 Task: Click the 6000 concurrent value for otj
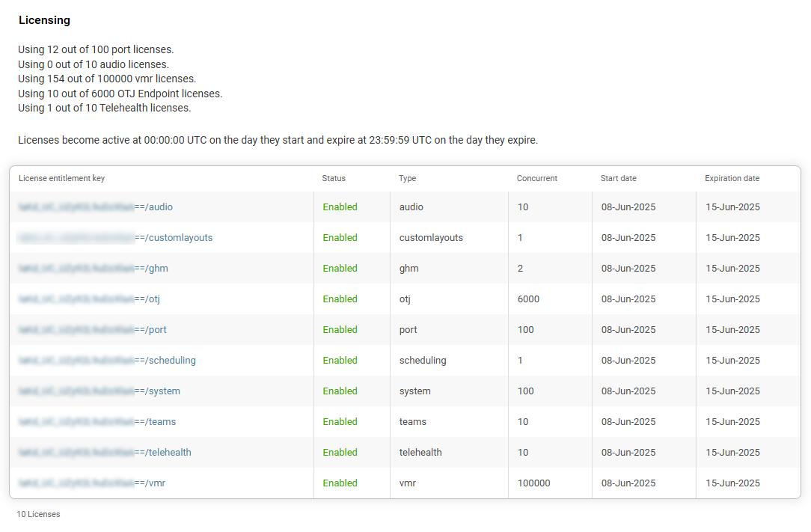click(x=528, y=299)
